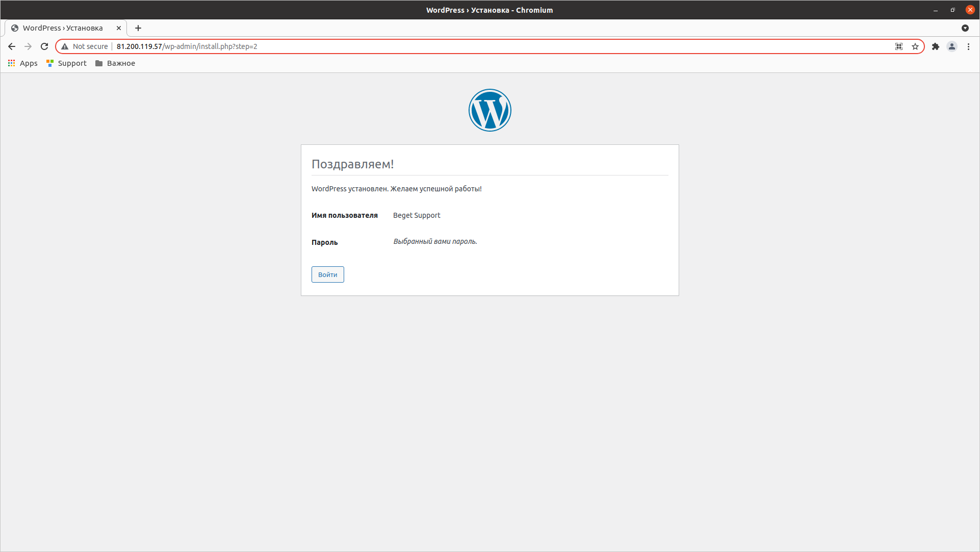
Task: Open a new tab with plus button
Action: 138,28
